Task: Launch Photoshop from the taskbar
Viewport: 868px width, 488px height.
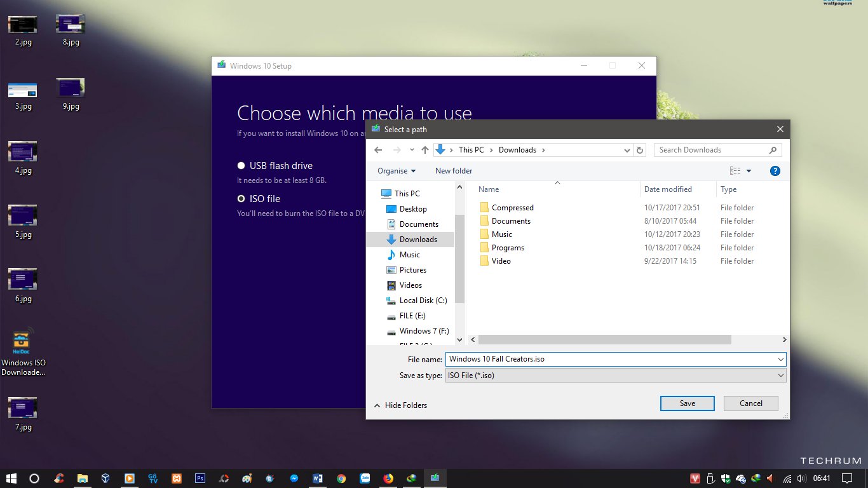Action: click(200, 478)
